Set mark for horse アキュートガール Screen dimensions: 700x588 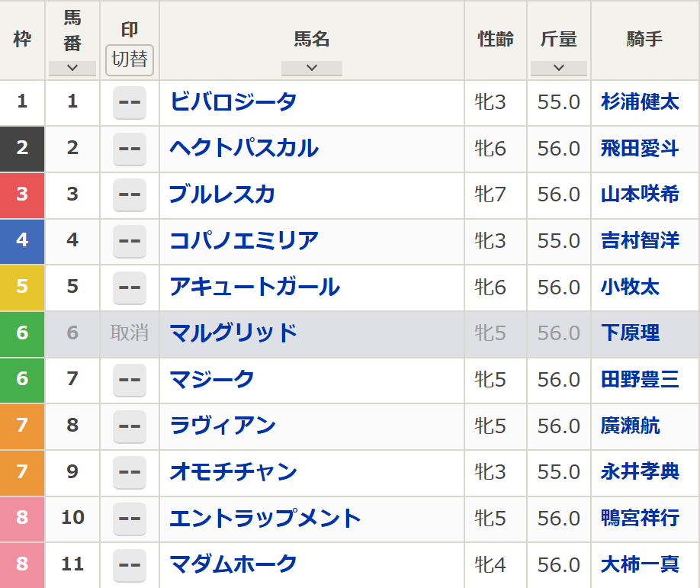130,288
